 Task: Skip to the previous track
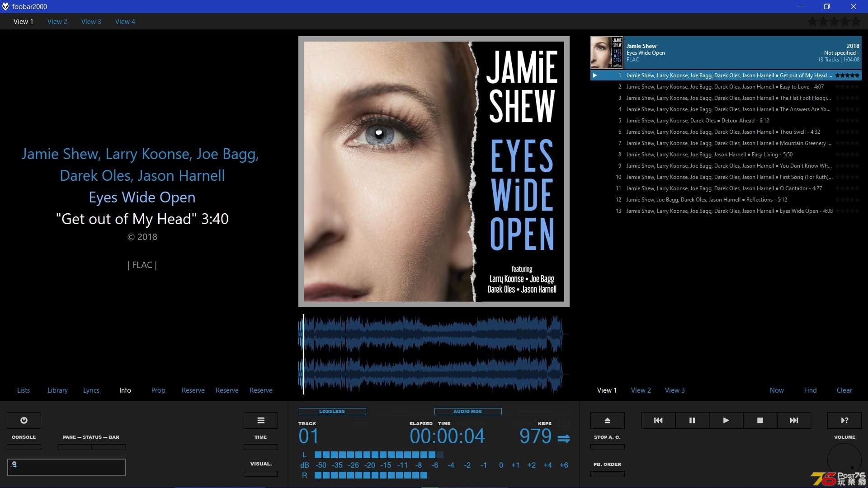pyautogui.click(x=658, y=420)
